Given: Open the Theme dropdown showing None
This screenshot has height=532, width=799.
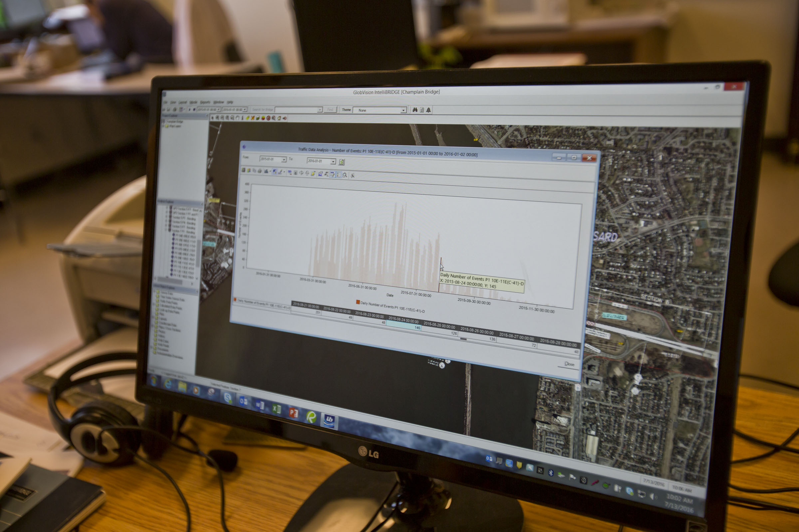Looking at the screenshot, I should tap(403, 110).
